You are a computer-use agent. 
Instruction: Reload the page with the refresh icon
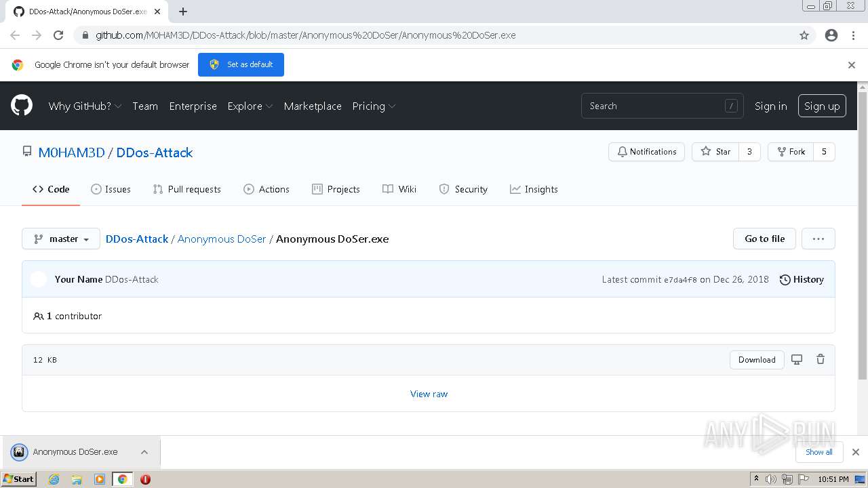pyautogui.click(x=58, y=35)
